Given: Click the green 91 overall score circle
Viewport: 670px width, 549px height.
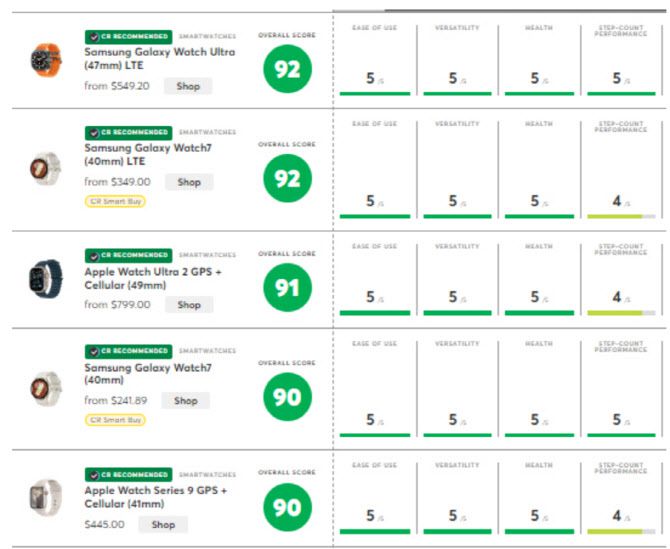Looking at the screenshot, I should 287,289.
